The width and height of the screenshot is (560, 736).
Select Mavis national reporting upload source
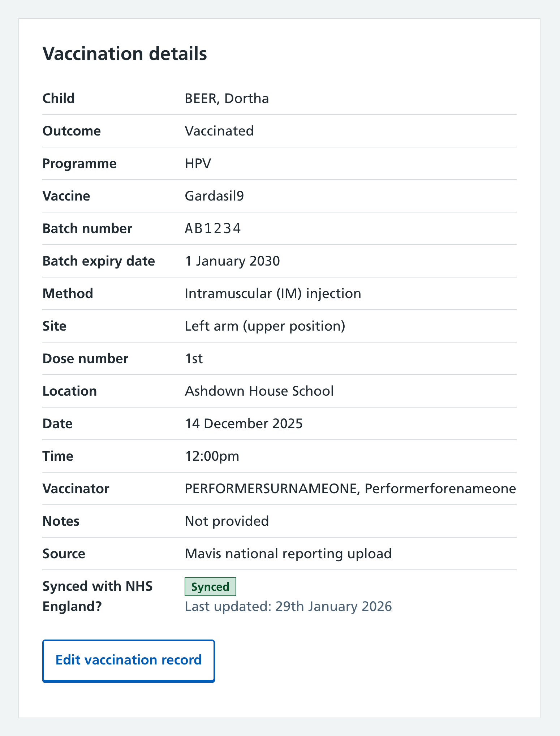(x=288, y=554)
